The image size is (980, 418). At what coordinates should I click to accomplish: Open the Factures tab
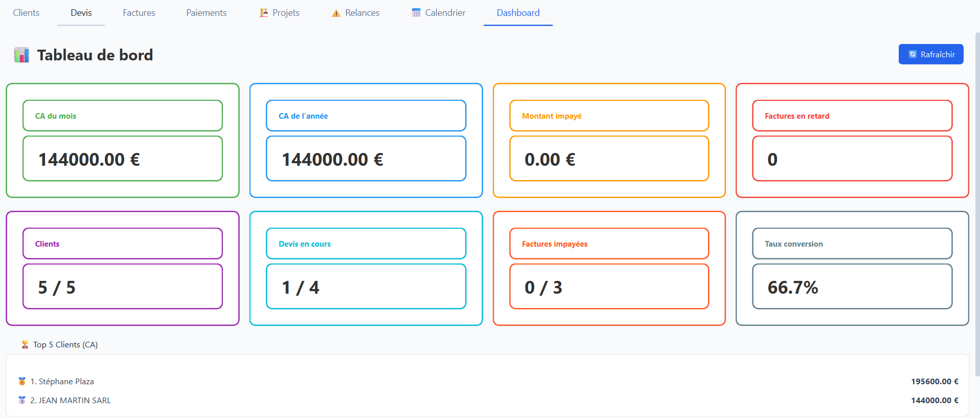coord(139,13)
